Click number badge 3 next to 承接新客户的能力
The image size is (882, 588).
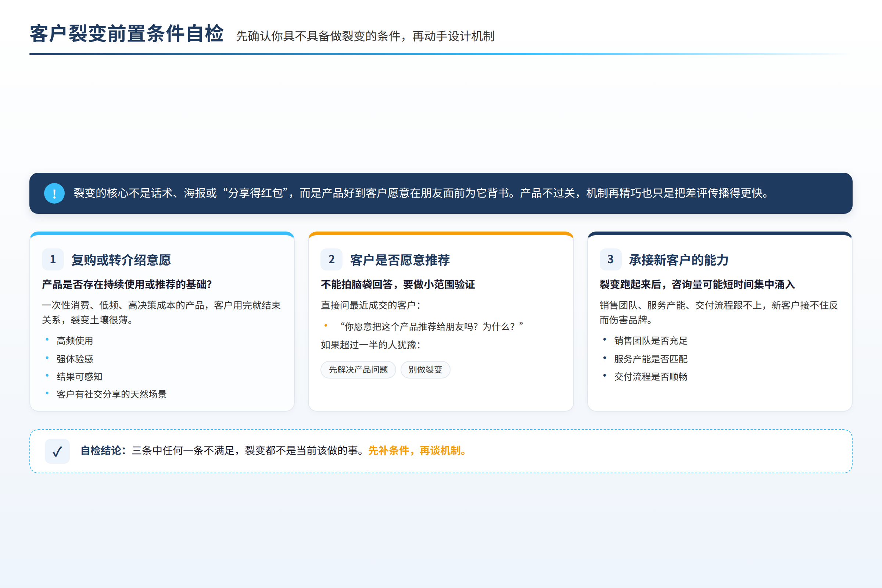[x=610, y=259]
